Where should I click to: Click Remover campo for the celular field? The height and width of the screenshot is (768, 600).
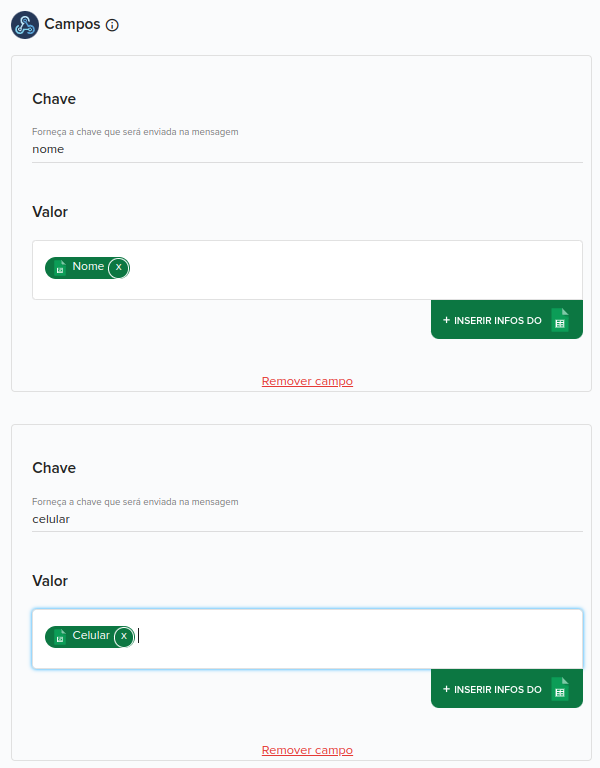307,750
